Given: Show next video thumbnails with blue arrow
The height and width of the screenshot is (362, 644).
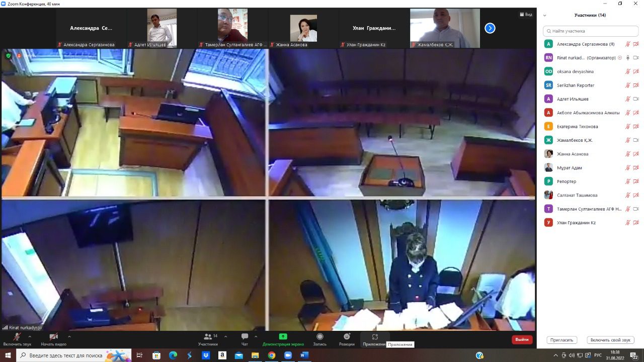Looking at the screenshot, I should (x=490, y=28).
